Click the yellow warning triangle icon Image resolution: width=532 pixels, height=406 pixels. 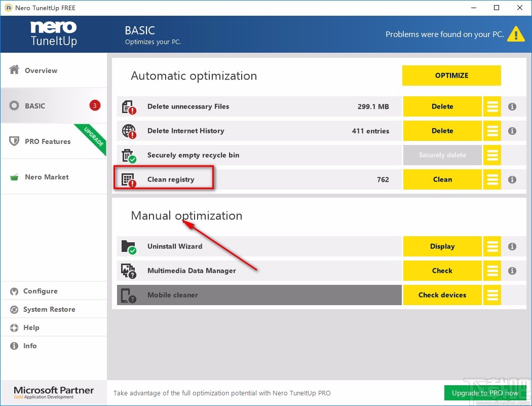pos(516,34)
